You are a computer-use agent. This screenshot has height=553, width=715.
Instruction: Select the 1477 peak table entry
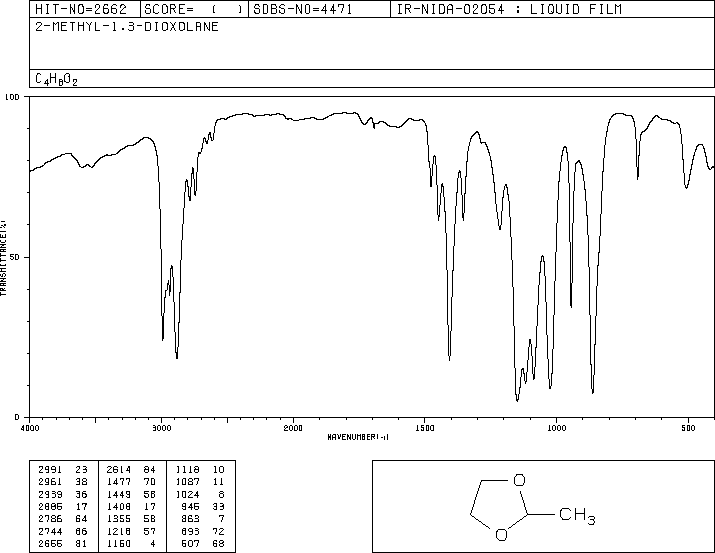coord(131,482)
